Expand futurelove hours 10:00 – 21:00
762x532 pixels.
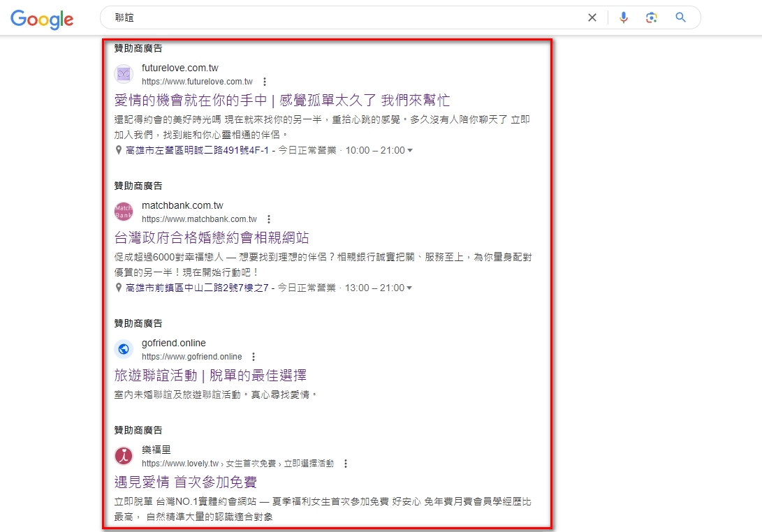pos(409,151)
